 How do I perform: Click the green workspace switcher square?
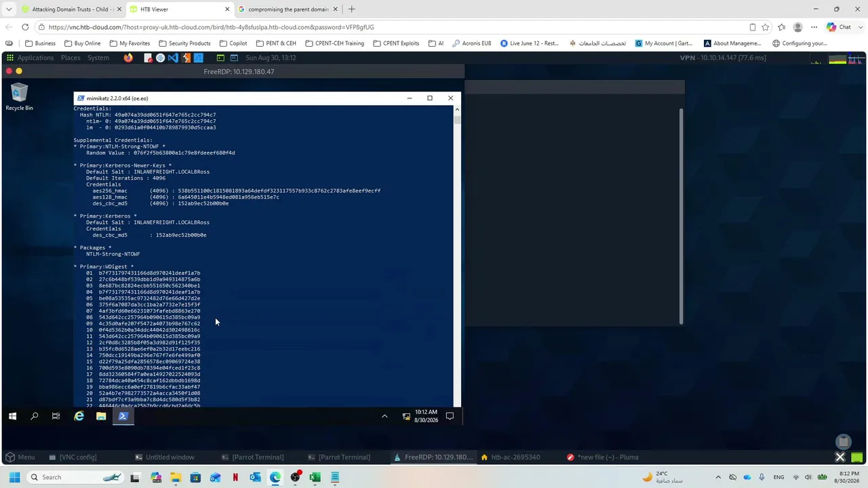tap(856, 457)
